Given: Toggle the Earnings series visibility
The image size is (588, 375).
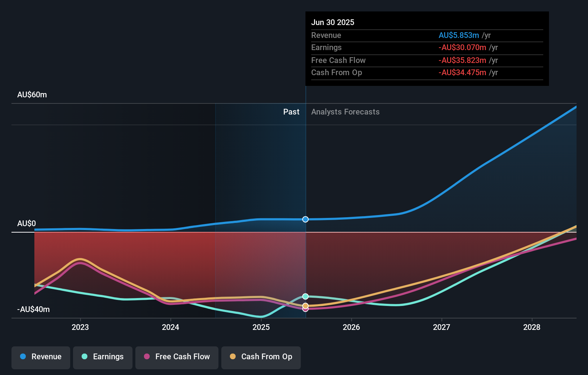Looking at the screenshot, I should [x=102, y=357].
